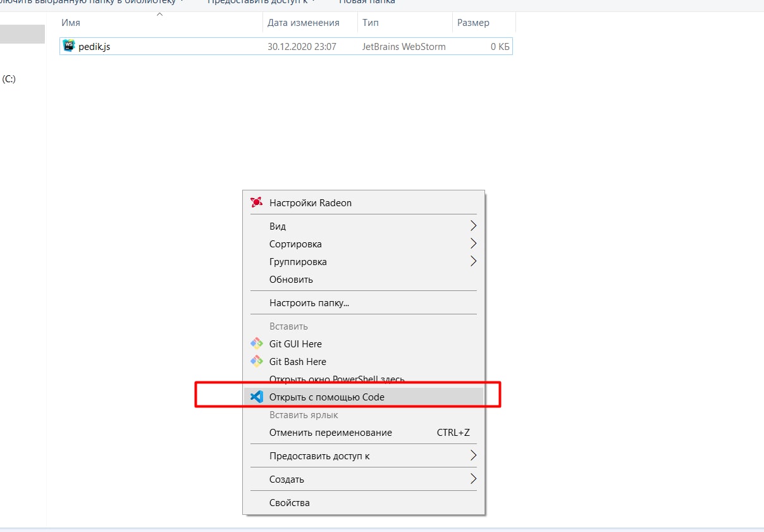
Task: Expand the arrow next to Сортировка
Action: (473, 244)
